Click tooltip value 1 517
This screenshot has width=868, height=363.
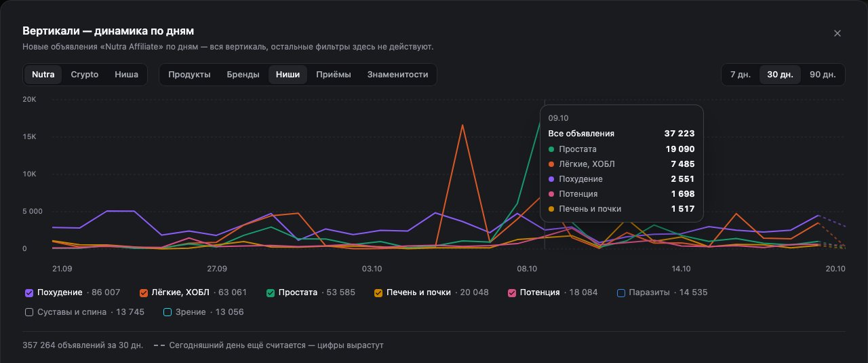click(682, 209)
